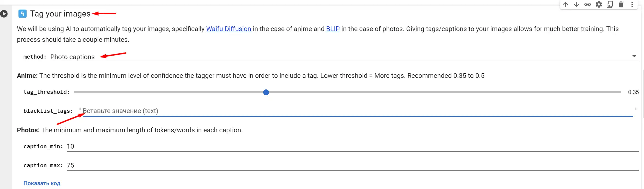The width and height of the screenshot is (644, 189).
Task: Open the BLIP link
Action: pyautogui.click(x=333, y=29)
